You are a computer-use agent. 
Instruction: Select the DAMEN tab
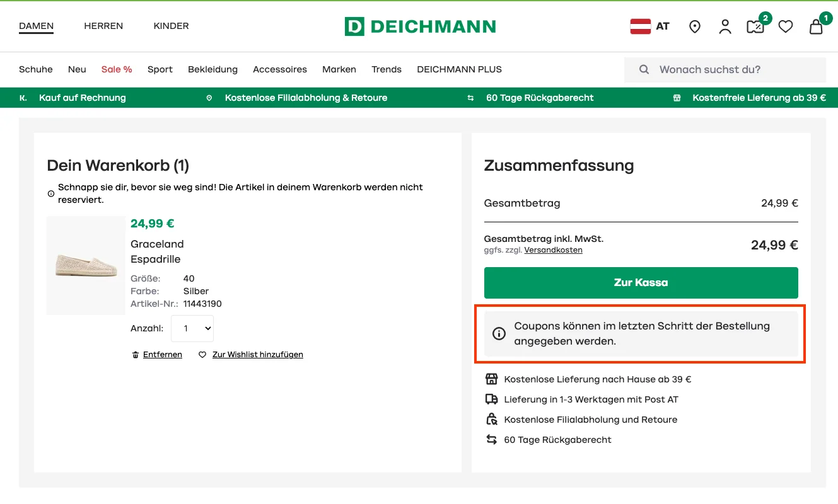click(36, 26)
